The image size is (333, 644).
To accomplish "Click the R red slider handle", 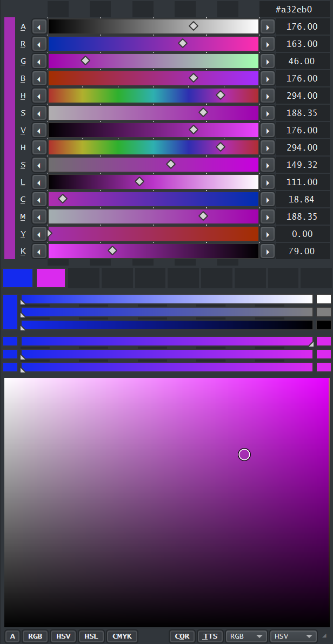I will (x=183, y=43).
